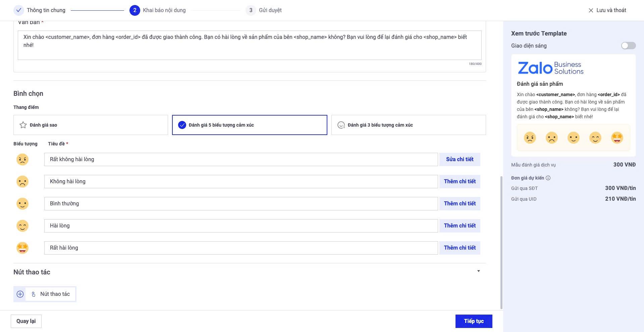Click the star-eyes emoji beside Rất hài lòng
The height and width of the screenshot is (332, 644).
(x=22, y=248)
